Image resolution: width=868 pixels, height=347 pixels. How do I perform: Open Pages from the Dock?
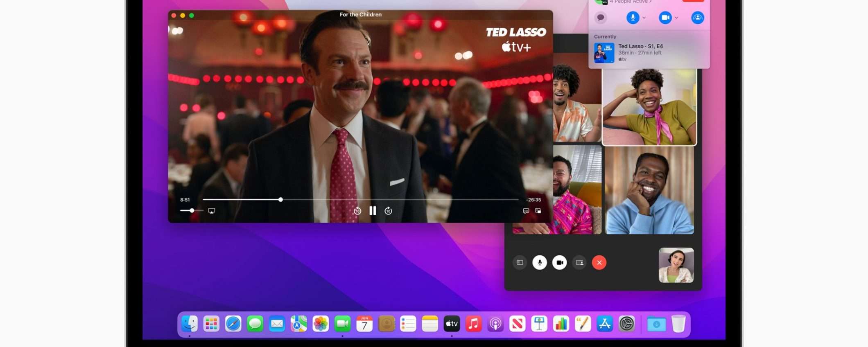click(x=583, y=324)
